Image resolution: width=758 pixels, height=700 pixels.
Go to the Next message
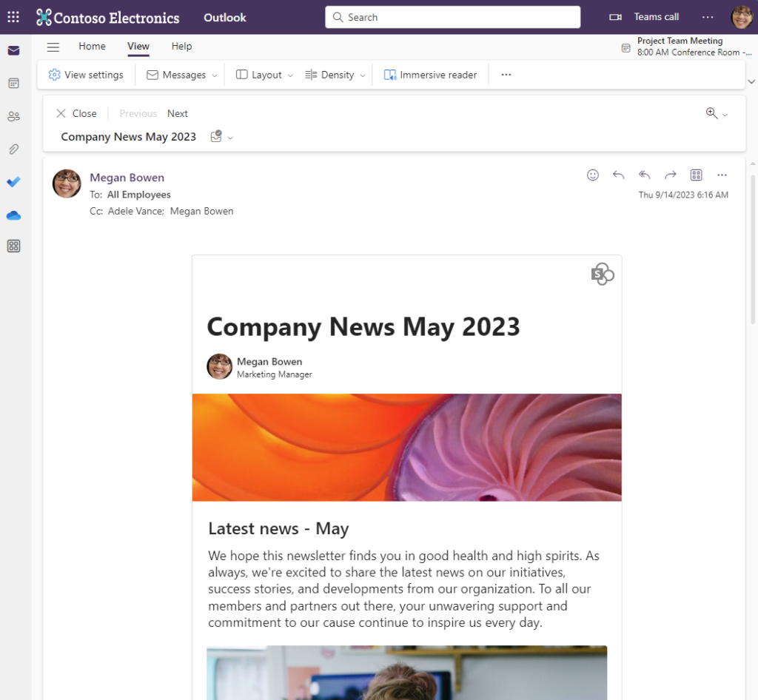click(x=177, y=113)
